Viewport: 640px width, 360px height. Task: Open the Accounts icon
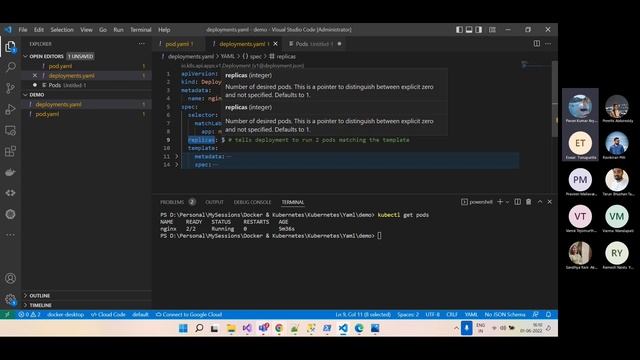coord(11,278)
